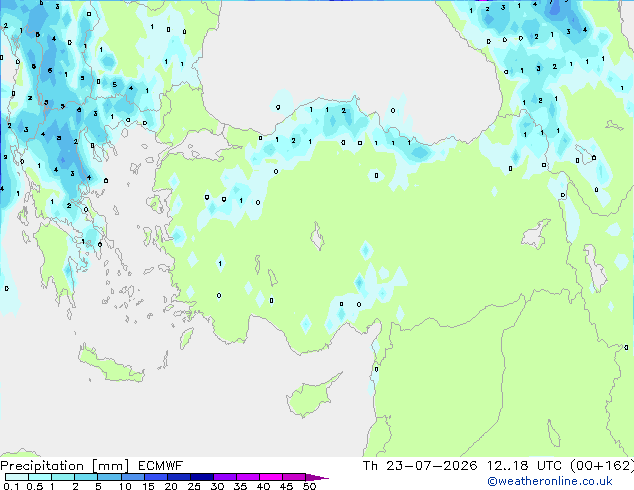The width and height of the screenshot is (634, 490).
Task: Click the island of Crete on the map
Action: [x=111, y=366]
